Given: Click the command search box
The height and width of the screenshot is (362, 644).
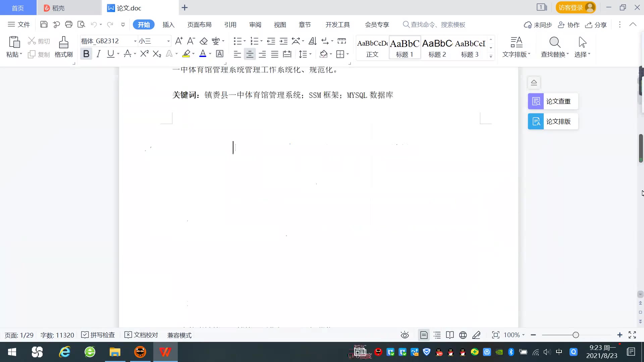Looking at the screenshot, I should pos(438,25).
